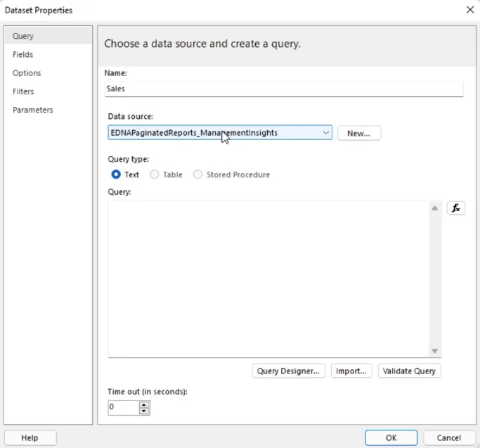
Task: Cancel the dialog
Action: point(449,437)
